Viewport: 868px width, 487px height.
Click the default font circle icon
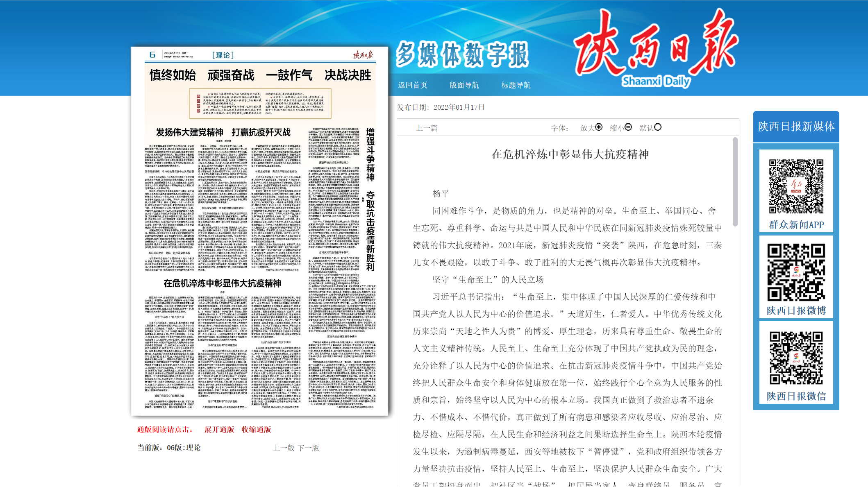(658, 127)
